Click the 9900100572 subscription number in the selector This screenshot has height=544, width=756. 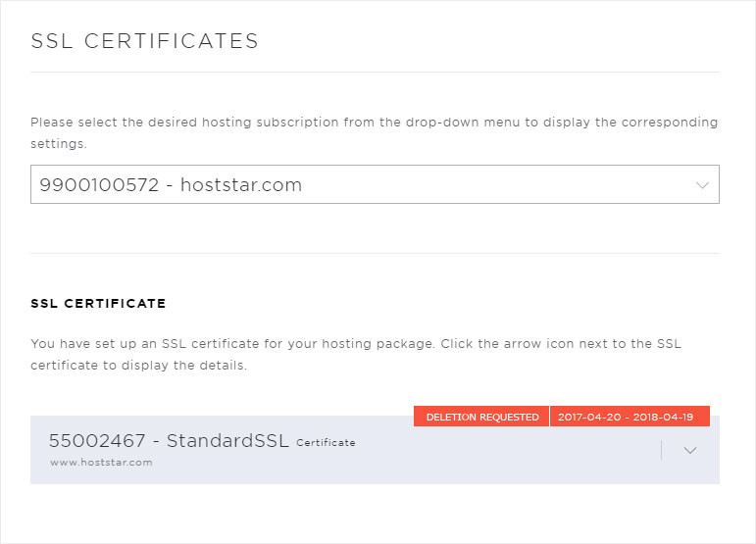[99, 185]
